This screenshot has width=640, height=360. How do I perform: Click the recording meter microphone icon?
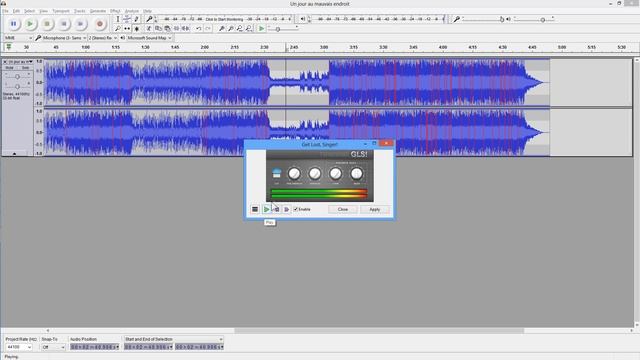149,19
